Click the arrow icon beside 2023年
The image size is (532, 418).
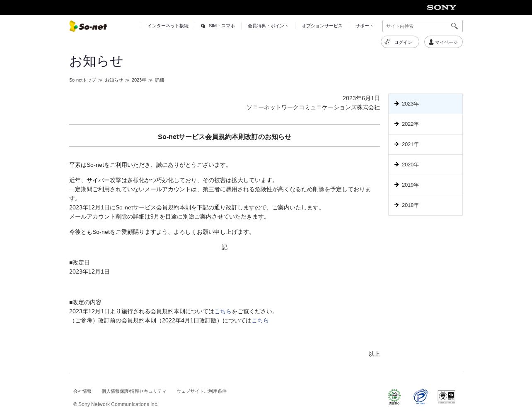[397, 103]
